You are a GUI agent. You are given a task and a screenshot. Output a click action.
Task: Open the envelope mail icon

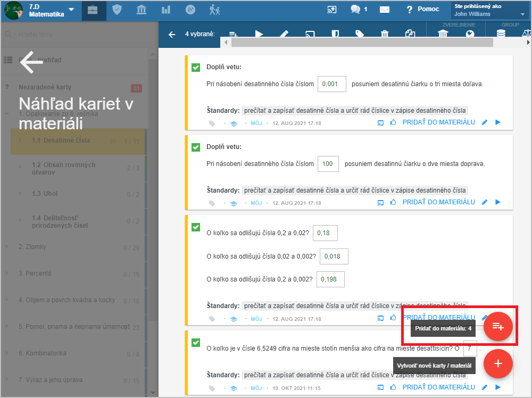(x=385, y=10)
